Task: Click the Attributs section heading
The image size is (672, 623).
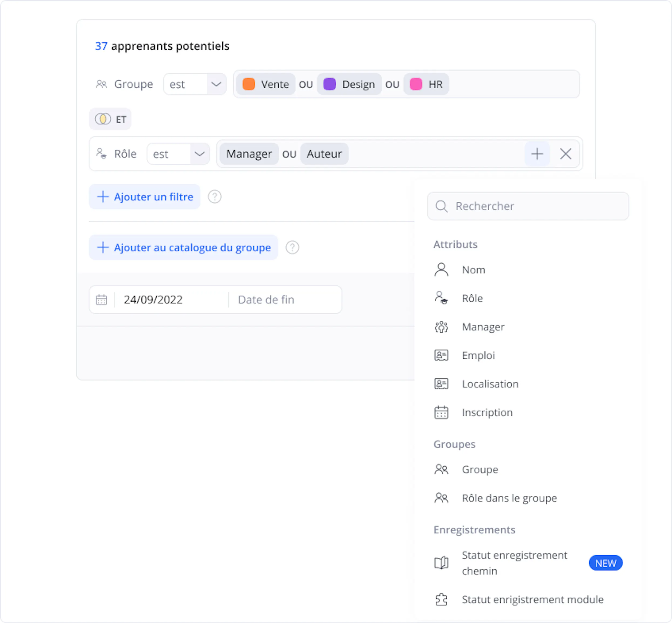Action: 455,244
